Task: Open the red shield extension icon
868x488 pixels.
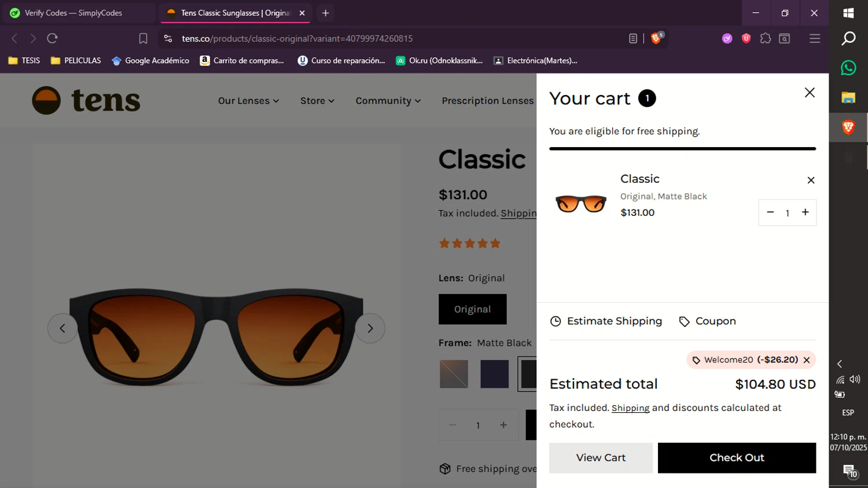Action: [x=746, y=38]
